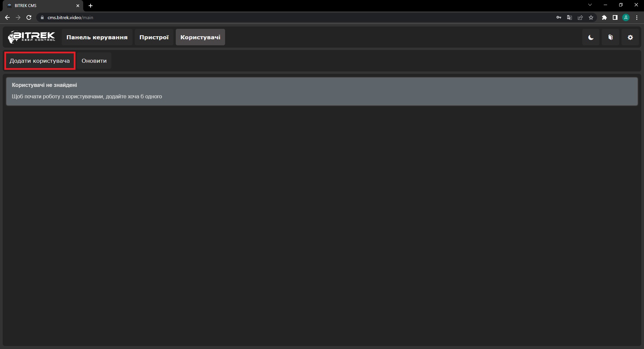
Task: Open settings with the gear icon
Action: point(630,37)
